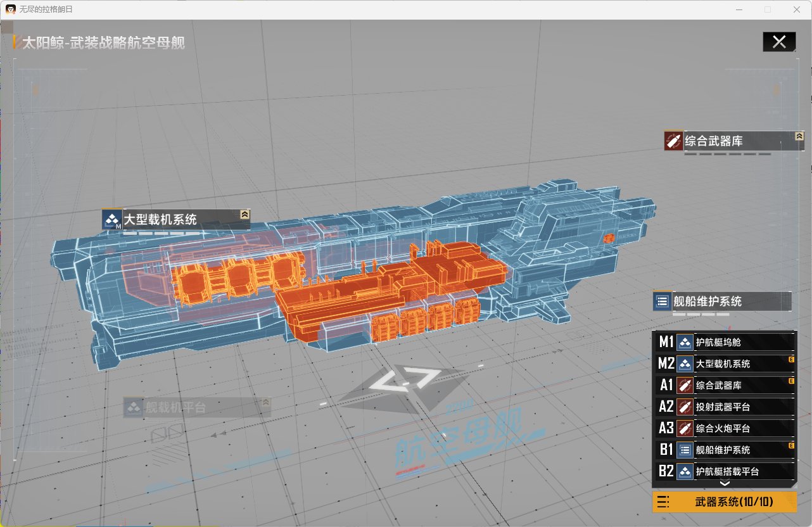Click the faded 舰载机平台 icon on the floating label
Image resolution: width=812 pixels, height=527 pixels.
tap(133, 408)
